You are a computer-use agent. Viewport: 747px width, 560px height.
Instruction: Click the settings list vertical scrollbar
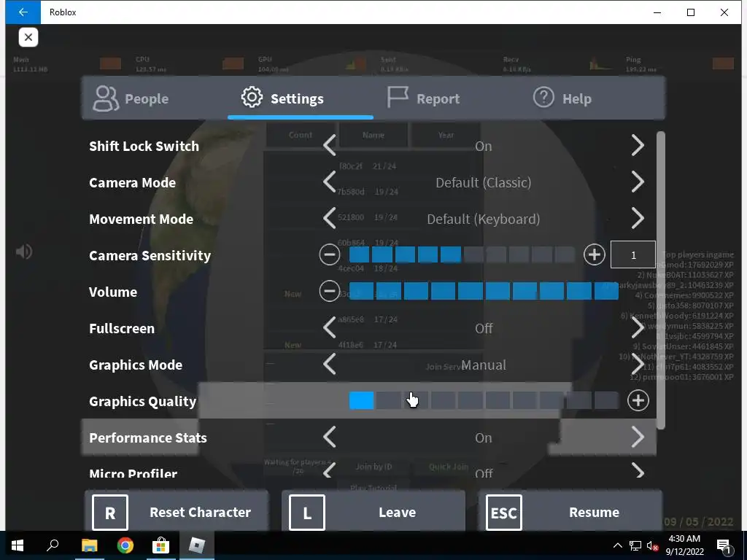coord(661,281)
